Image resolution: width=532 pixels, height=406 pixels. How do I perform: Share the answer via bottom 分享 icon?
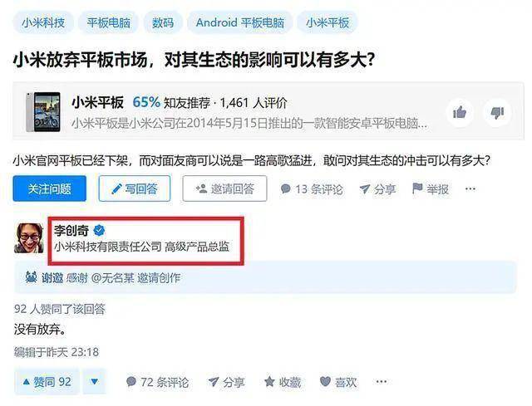point(214,382)
